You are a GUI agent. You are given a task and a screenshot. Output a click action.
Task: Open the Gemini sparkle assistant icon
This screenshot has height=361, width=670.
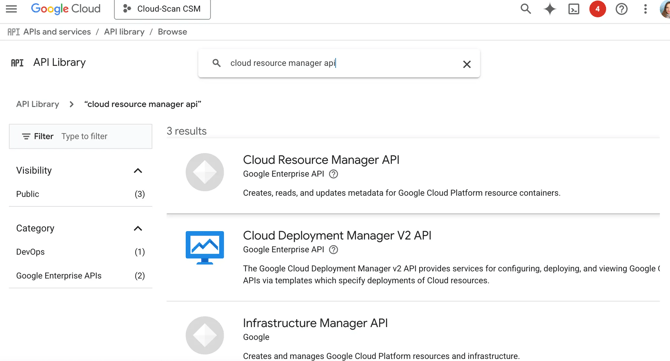(550, 9)
